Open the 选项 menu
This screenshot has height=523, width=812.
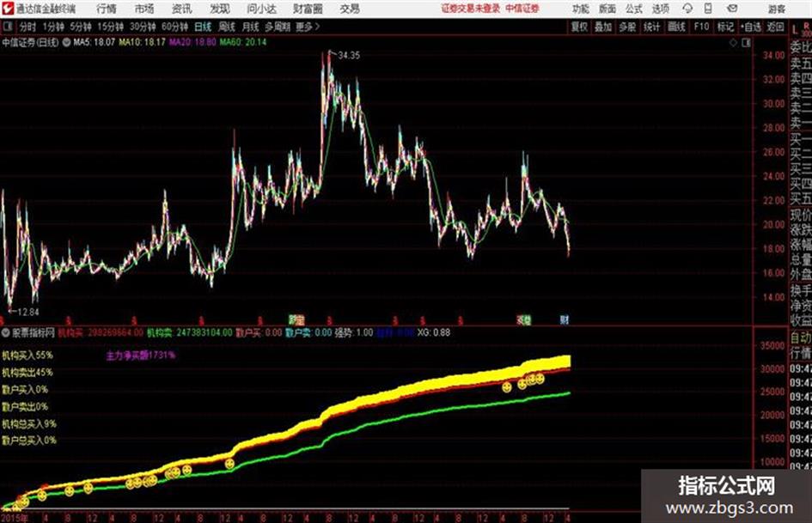(660, 9)
